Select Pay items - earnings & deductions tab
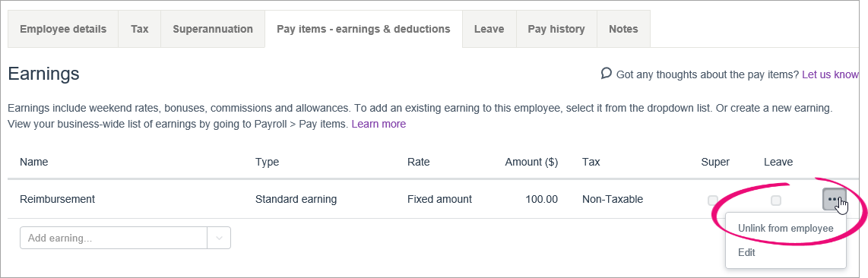The image size is (868, 278). point(364,30)
